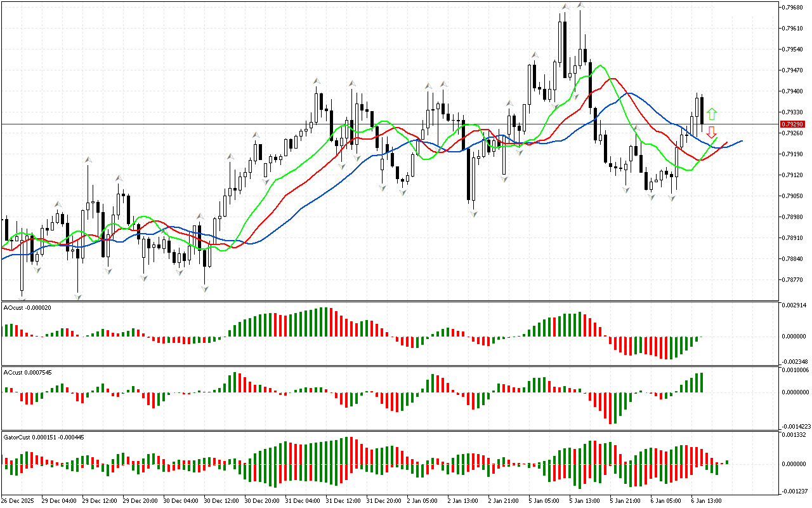Image resolution: width=812 pixels, height=508 pixels.
Task: Select right end of red Alligator line
Action: point(727,143)
